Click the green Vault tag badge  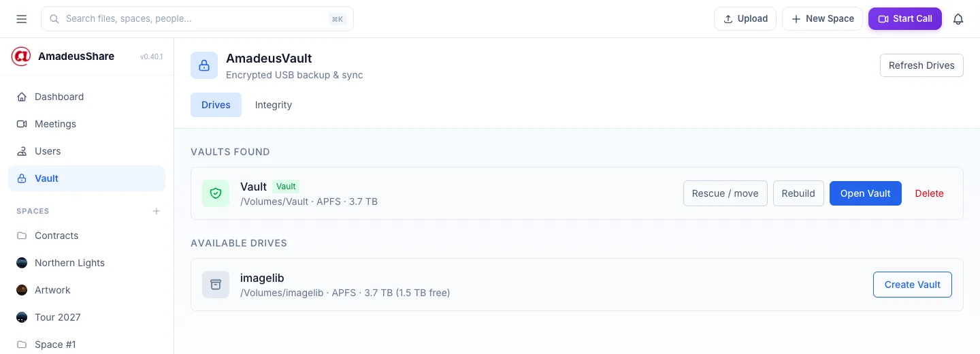286,187
